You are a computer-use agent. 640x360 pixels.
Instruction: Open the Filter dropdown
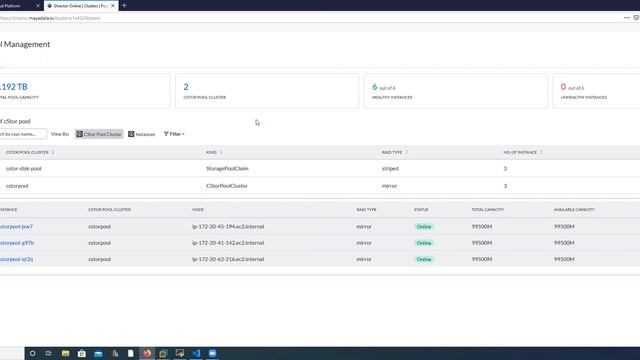click(x=174, y=134)
